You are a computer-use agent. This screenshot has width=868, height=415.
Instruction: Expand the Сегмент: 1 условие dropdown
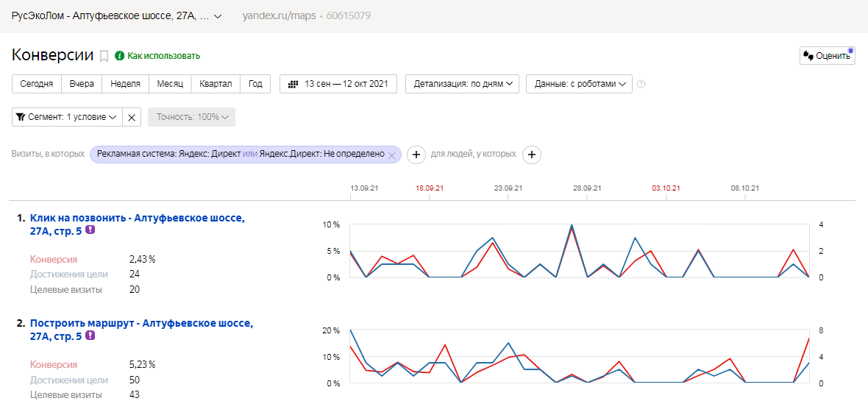pos(67,117)
